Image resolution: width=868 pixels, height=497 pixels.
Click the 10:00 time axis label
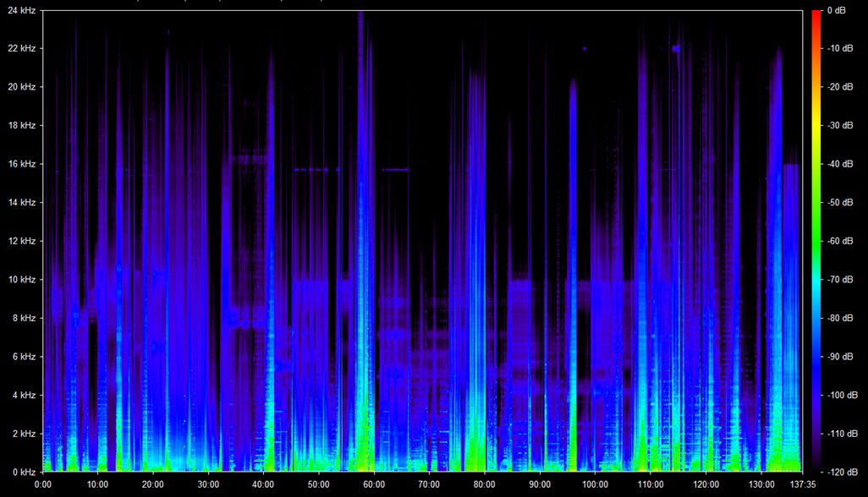coord(97,485)
